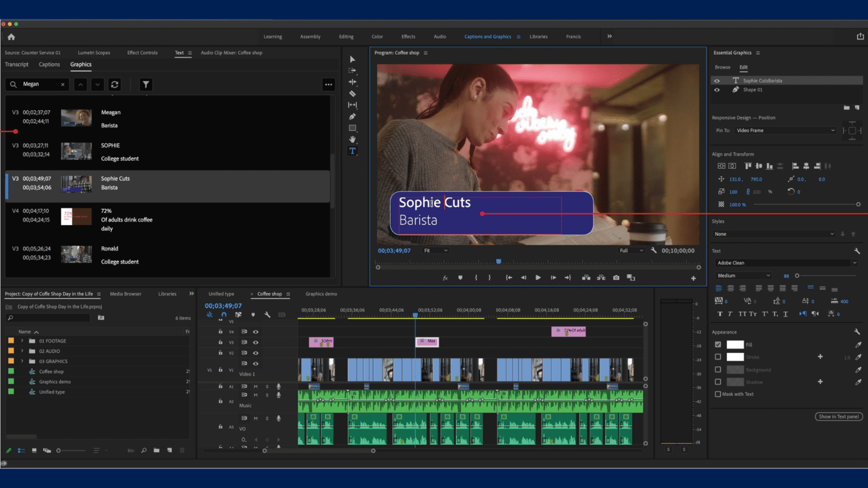Click the white Fill color swatch

[735, 344]
